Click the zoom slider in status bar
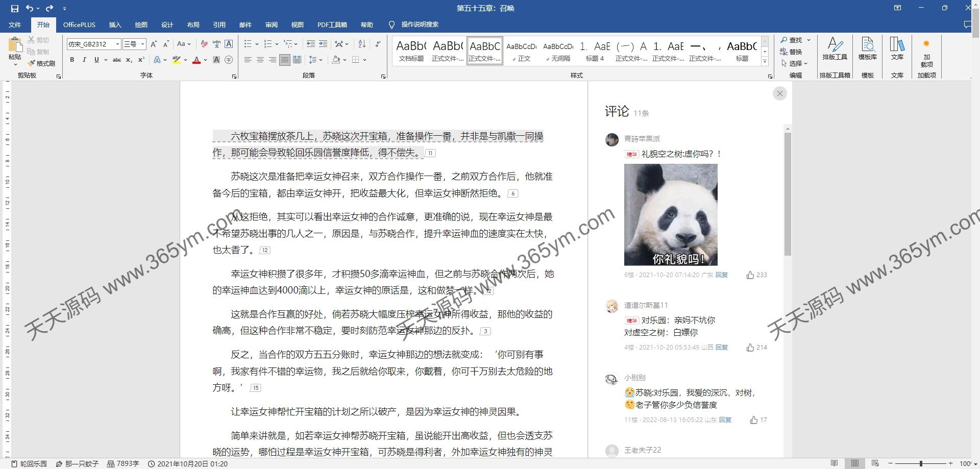This screenshot has width=980, height=469. 921,463
